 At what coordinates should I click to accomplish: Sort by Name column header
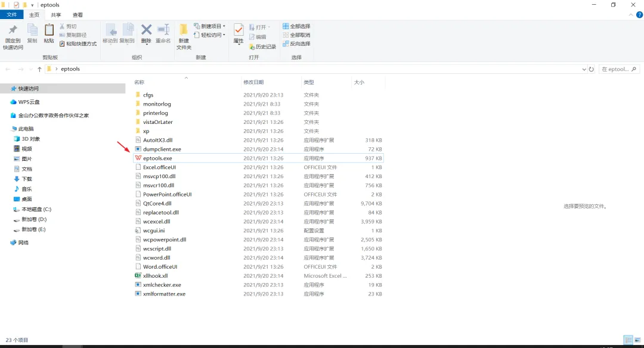pos(140,82)
